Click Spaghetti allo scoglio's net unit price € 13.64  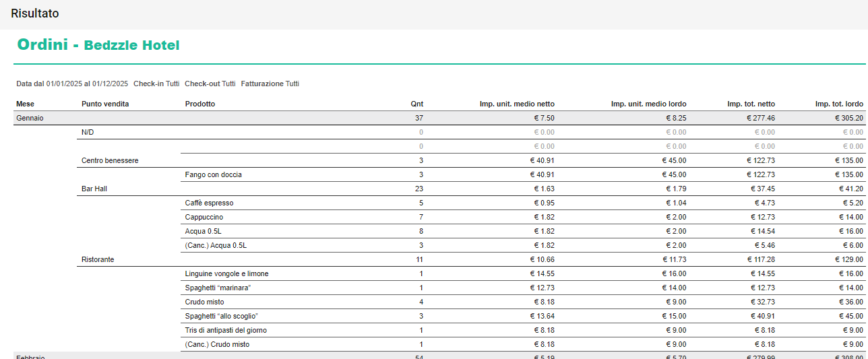click(542, 316)
